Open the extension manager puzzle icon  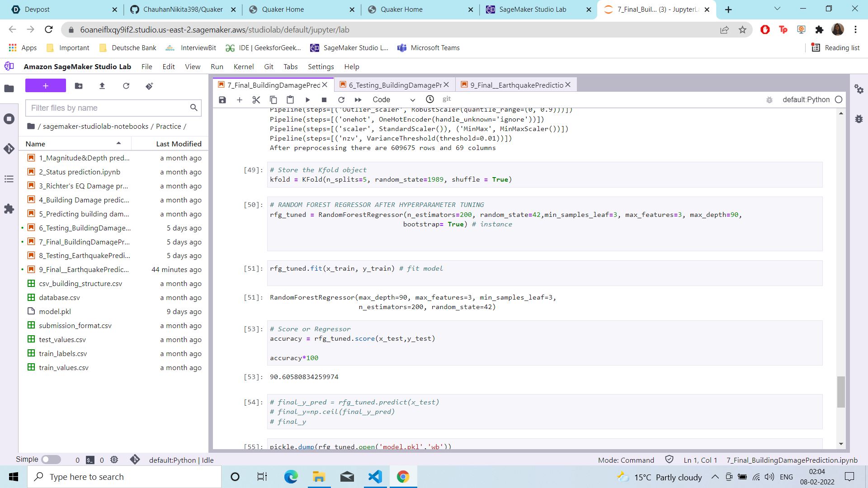9,209
